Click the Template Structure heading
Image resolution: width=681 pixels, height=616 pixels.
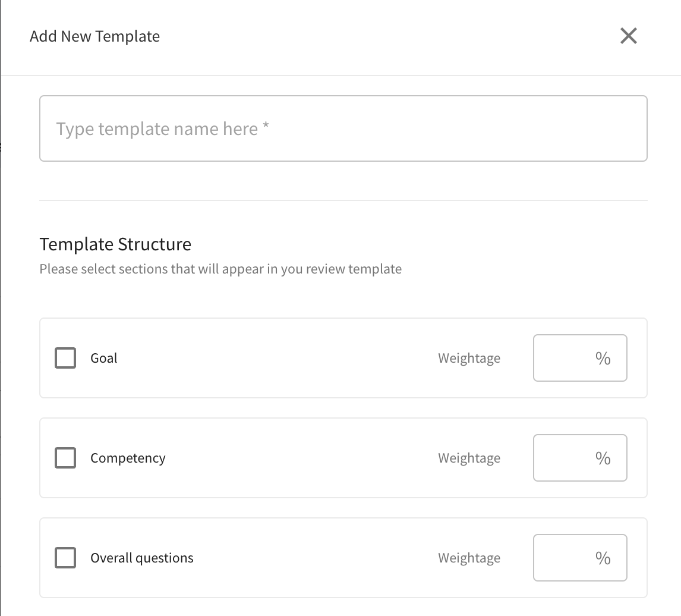[115, 244]
